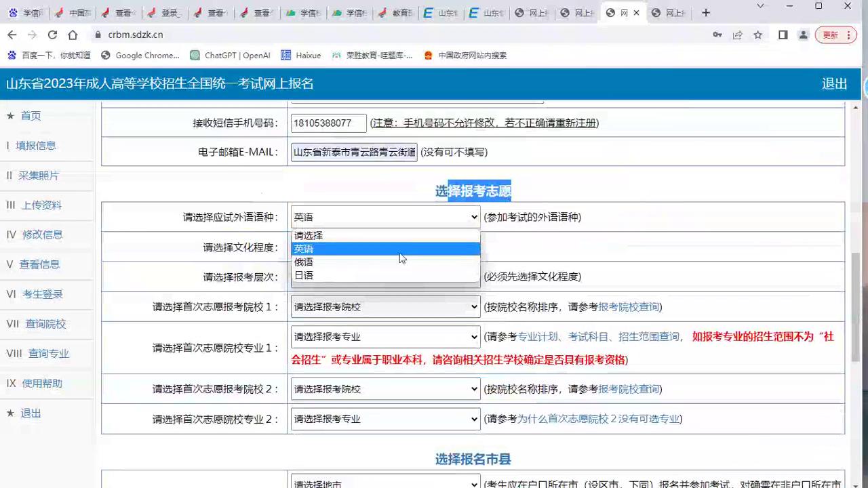868x488 pixels.
Task: Click the 更新 browser update button
Action: point(837,35)
